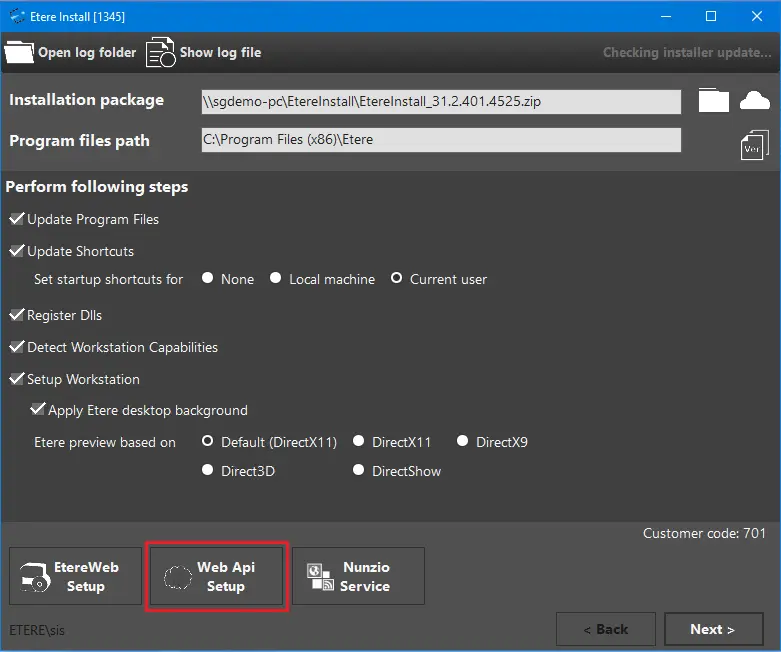Viewport: 781px width, 652px height.
Task: Toggle Update Shortcuts checkbox
Action: (17, 251)
